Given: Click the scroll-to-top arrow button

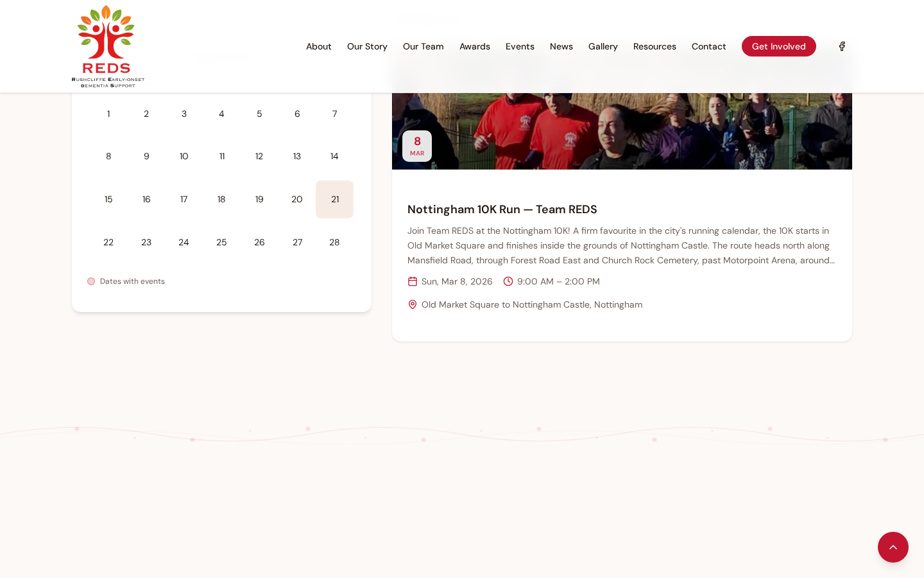Looking at the screenshot, I should click(x=893, y=547).
